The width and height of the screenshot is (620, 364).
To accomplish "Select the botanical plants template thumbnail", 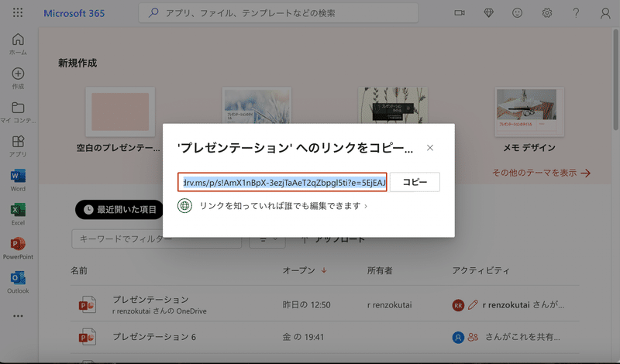I will 393,105.
